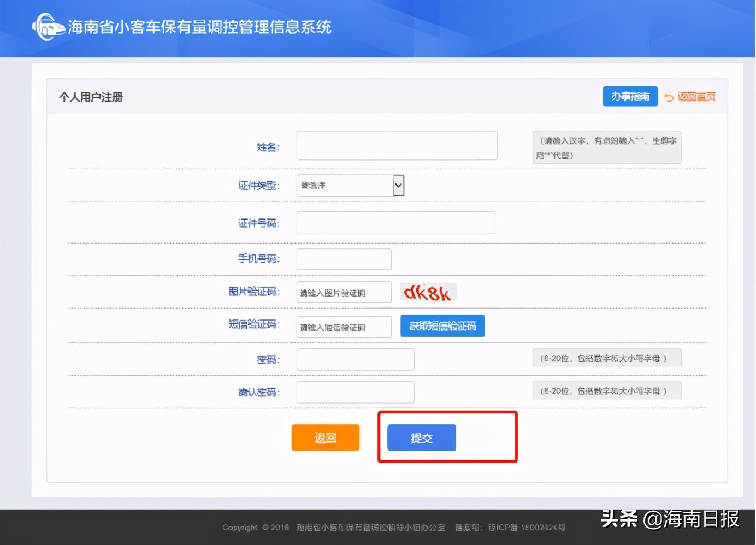Refresh the dk8k captcha image
This screenshot has width=756, height=545.
point(428,292)
